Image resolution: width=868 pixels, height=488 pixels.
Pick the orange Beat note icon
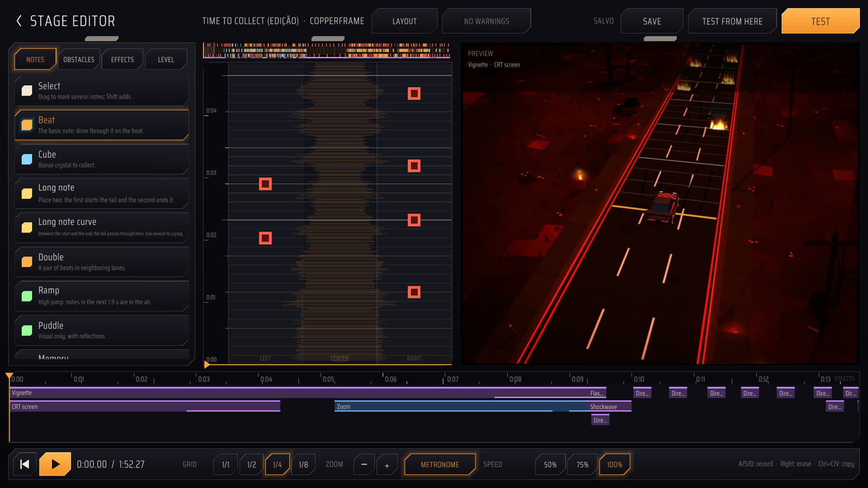pyautogui.click(x=27, y=125)
